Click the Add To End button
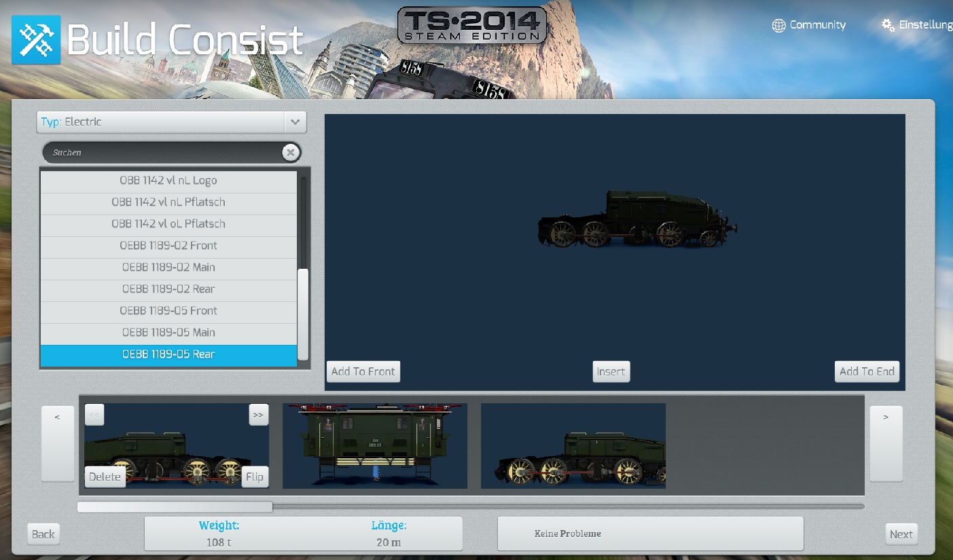953x560 pixels. click(x=867, y=371)
